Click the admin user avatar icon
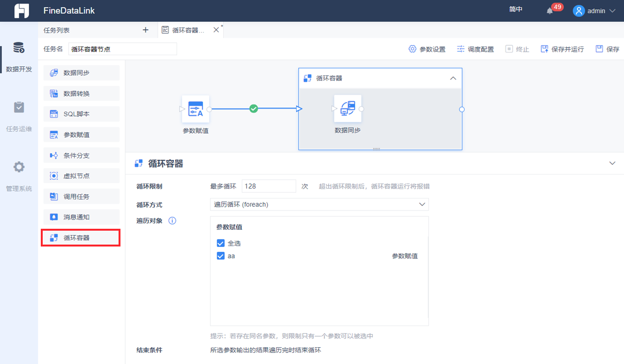Viewport: 624px width, 364px height. pyautogui.click(x=579, y=11)
